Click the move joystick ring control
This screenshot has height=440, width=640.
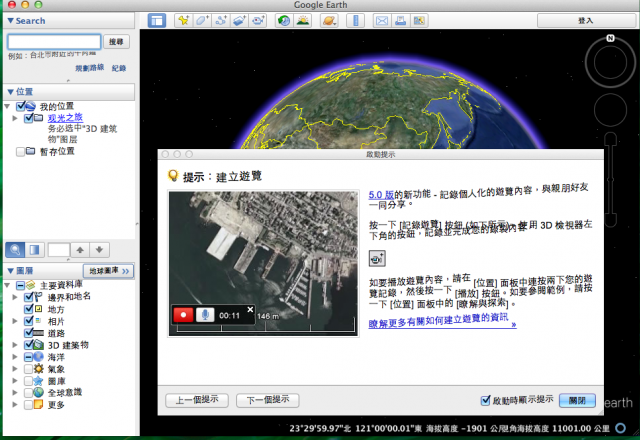[610, 110]
